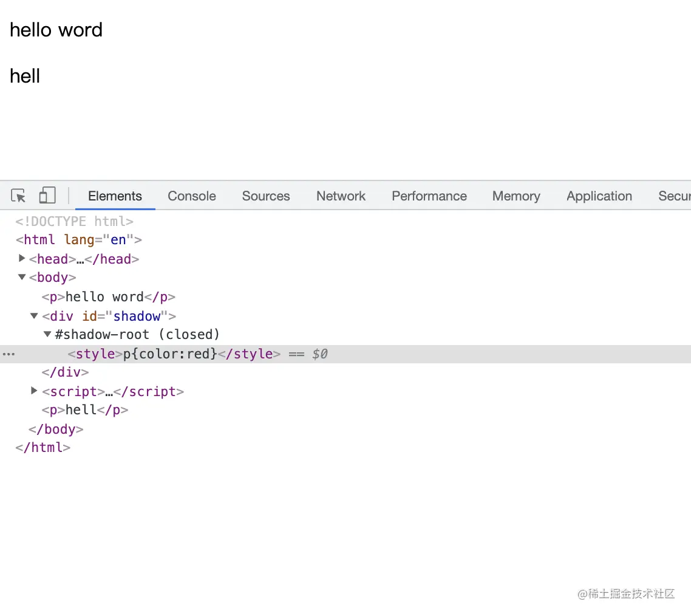Screen dimensions: 691x616
Task: Select the <!DOCTYPE html> line
Action: pyautogui.click(x=75, y=221)
